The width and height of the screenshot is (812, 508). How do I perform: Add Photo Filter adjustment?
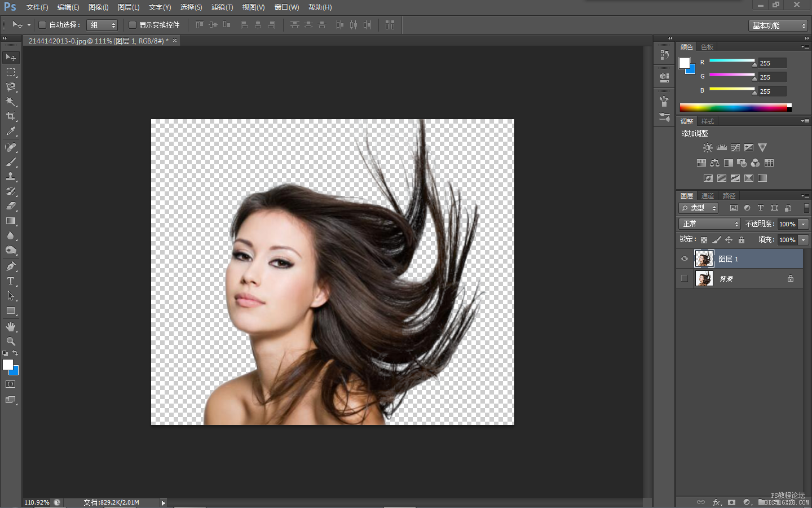pyautogui.click(x=742, y=163)
